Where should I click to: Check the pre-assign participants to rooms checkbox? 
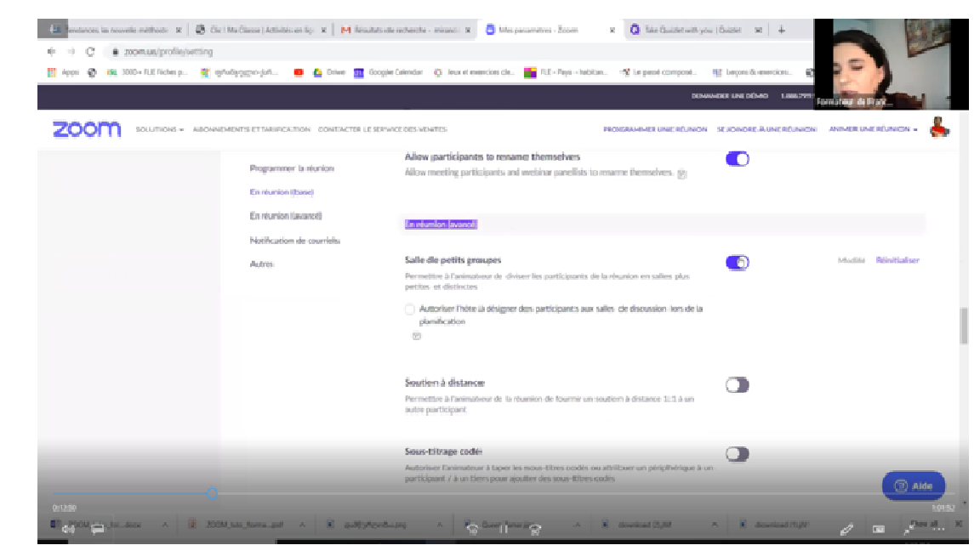click(410, 310)
